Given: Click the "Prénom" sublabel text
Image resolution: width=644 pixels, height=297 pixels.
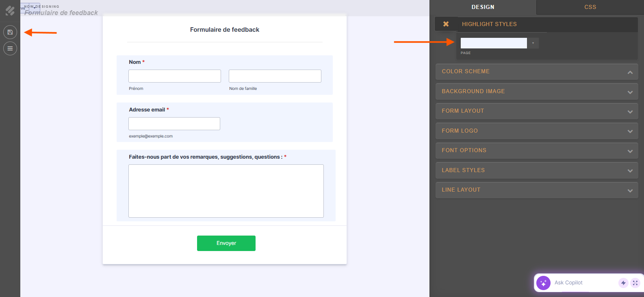Looking at the screenshot, I should point(136,89).
